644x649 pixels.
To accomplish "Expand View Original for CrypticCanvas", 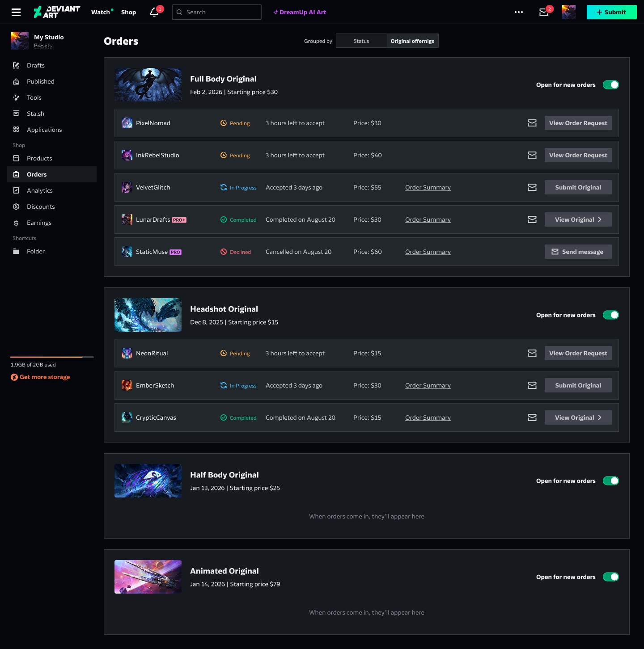I will 578,417.
